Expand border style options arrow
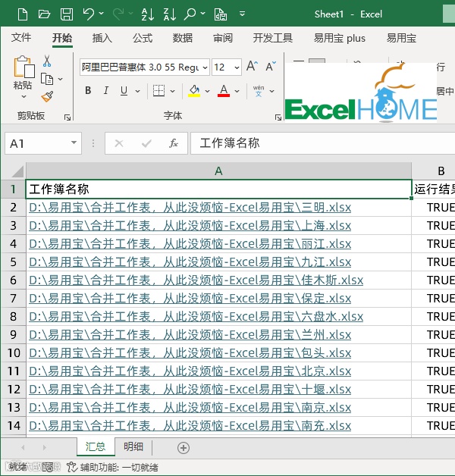The image size is (455, 476). coord(173,91)
